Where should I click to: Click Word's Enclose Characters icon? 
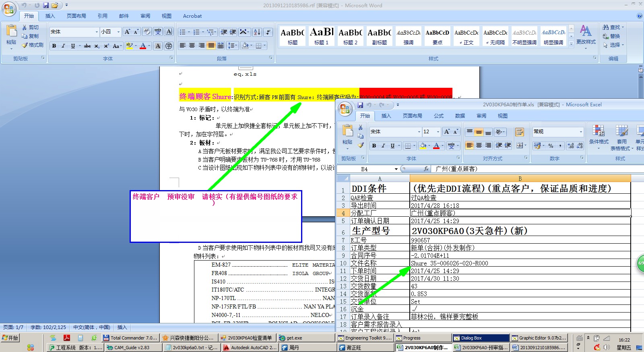click(x=169, y=46)
